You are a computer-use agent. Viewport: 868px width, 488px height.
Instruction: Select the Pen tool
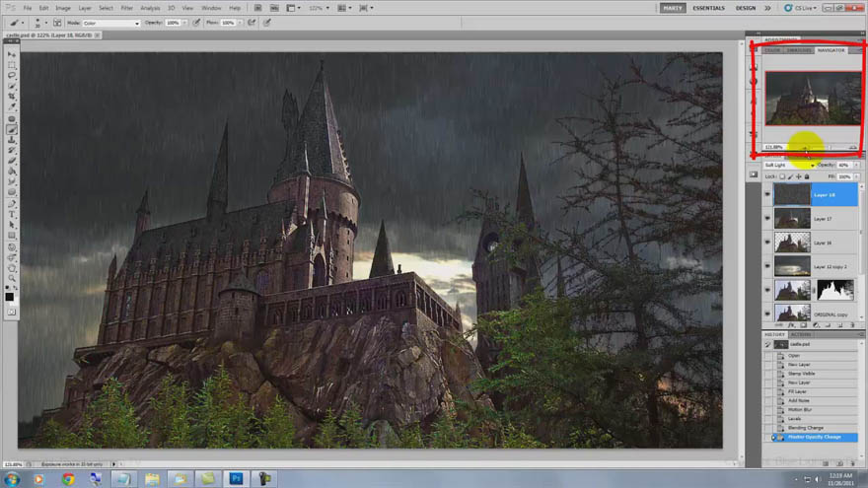click(12, 204)
